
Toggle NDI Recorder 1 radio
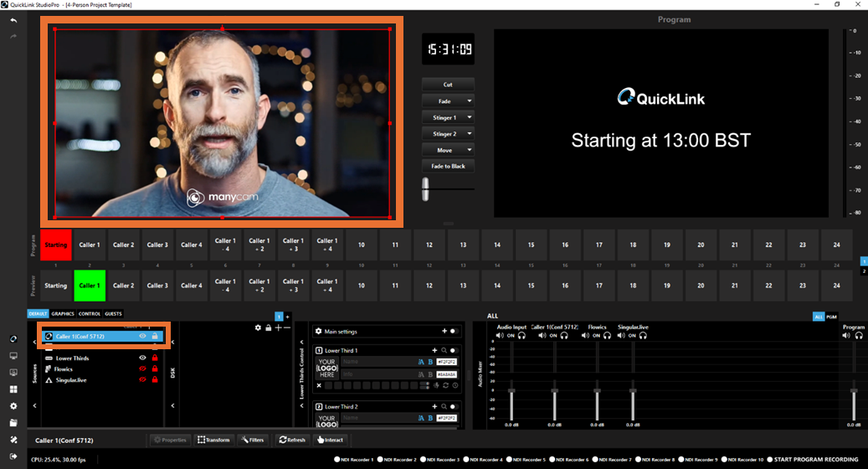[337, 460]
